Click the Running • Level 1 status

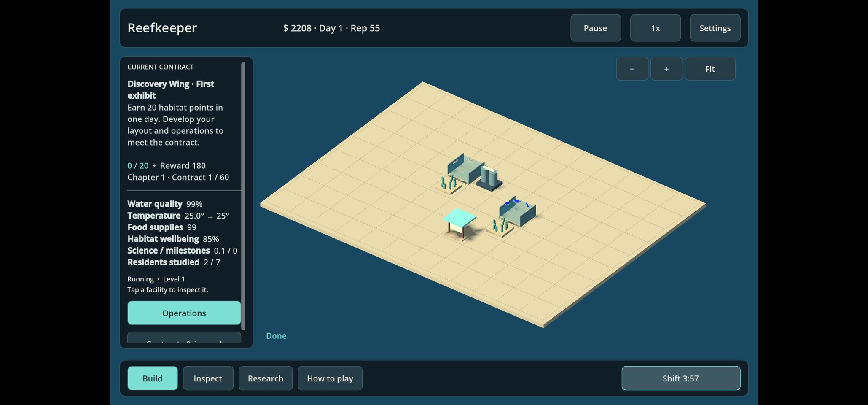pos(156,279)
